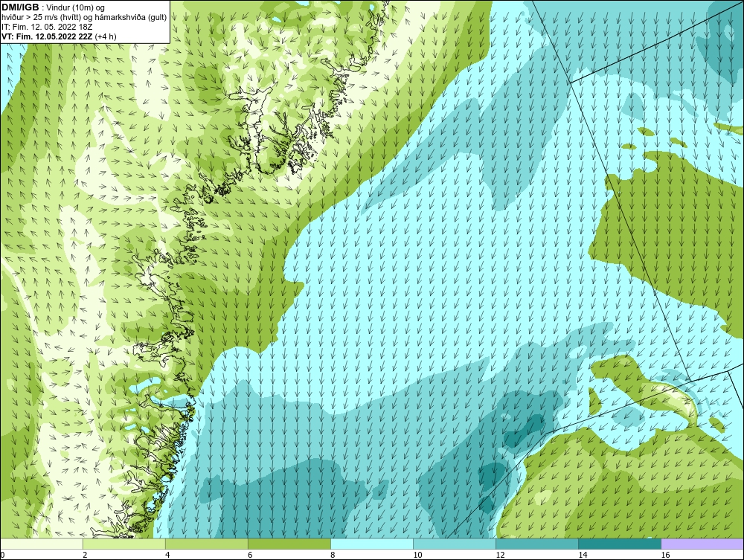The height and width of the screenshot is (560, 744).
Task: Click the 2–4 m/s light green legend swatch
Action: 124,544
